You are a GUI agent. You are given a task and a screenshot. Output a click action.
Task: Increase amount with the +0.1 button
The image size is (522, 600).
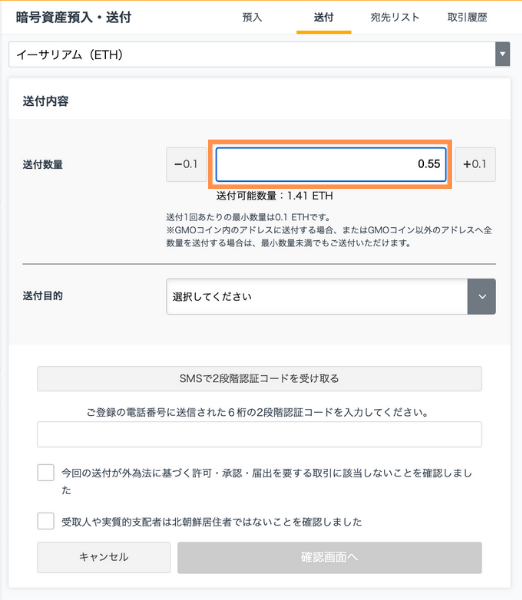point(475,164)
